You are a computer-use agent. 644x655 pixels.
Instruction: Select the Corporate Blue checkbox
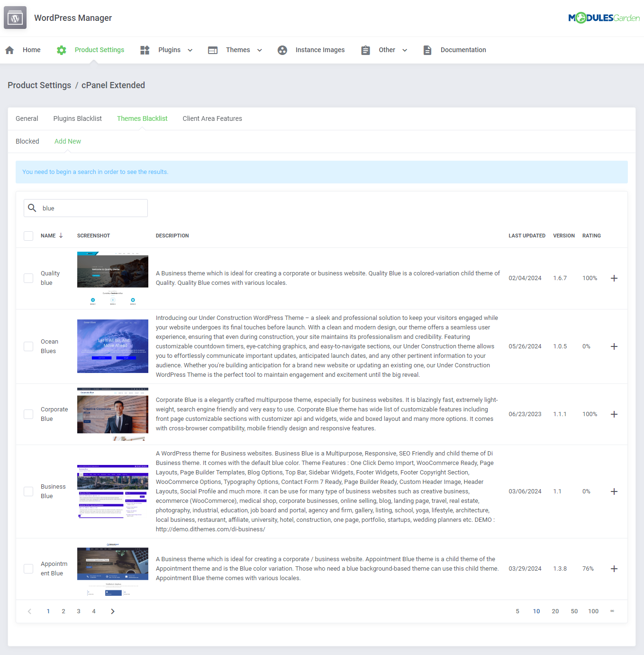[x=28, y=414]
